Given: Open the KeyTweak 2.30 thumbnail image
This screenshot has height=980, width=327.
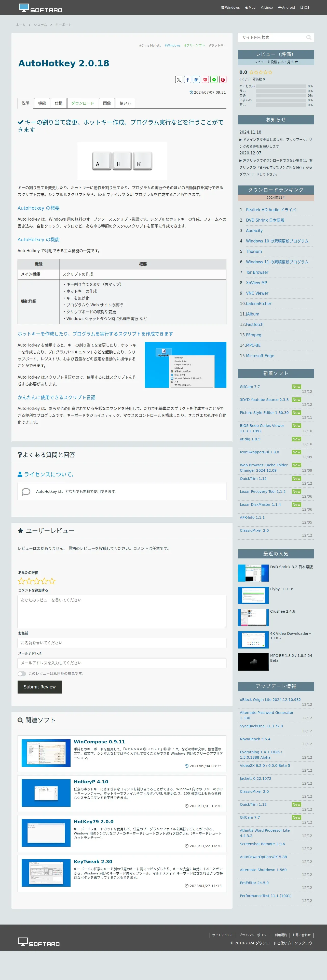Looking at the screenshot, I should coord(46,873).
